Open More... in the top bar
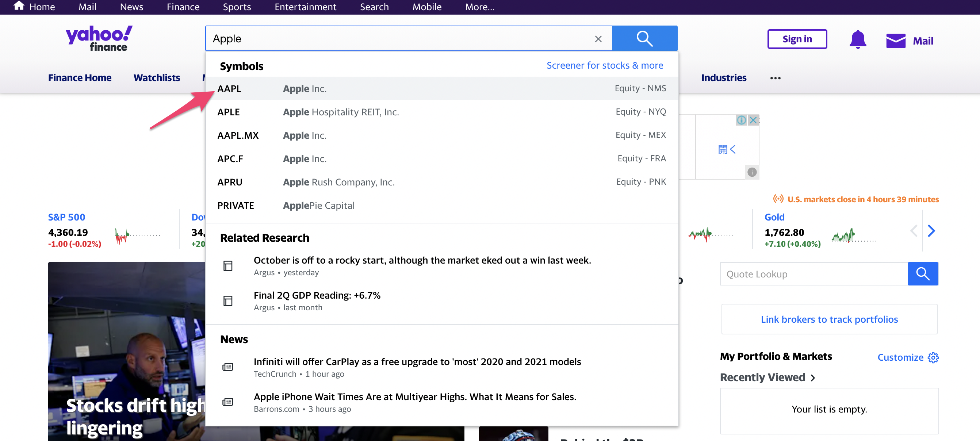Screen dimensions: 980x441 click(479, 7)
